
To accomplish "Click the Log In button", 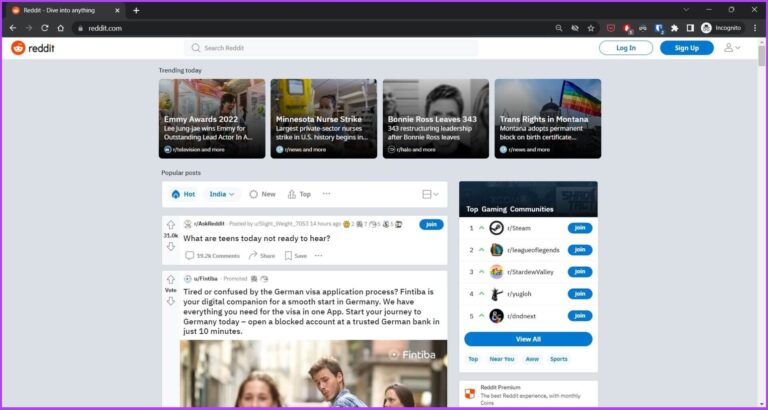I will pyautogui.click(x=626, y=48).
